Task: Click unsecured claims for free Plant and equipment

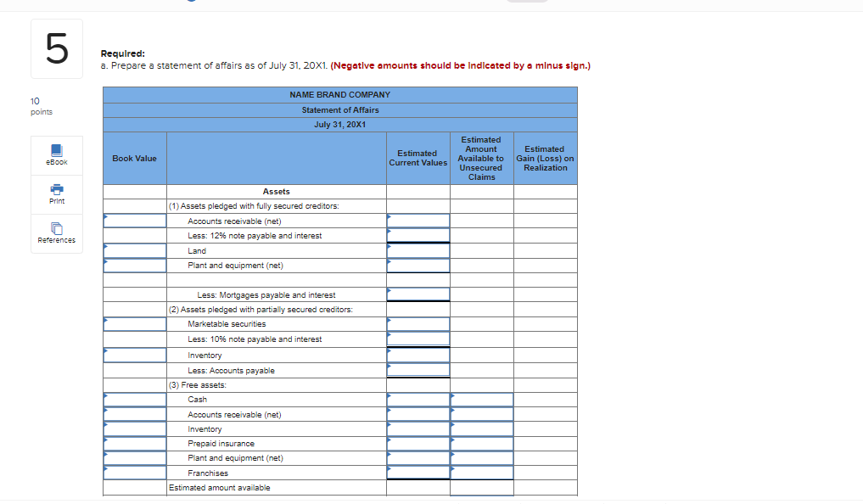Action: (x=482, y=458)
